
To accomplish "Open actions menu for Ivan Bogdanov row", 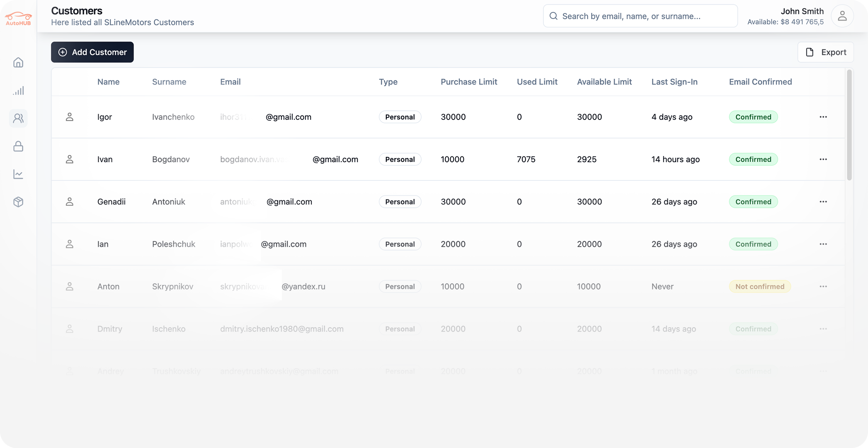I will click(823, 159).
